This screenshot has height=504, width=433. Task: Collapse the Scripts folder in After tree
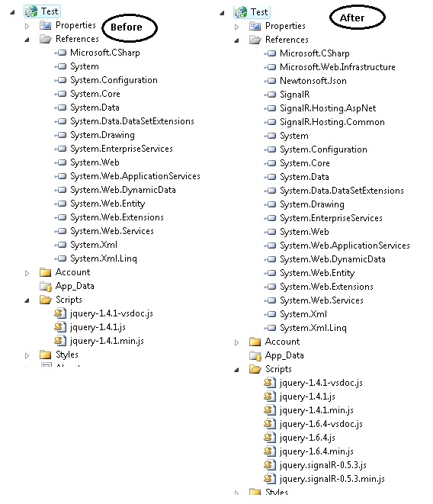point(236,370)
